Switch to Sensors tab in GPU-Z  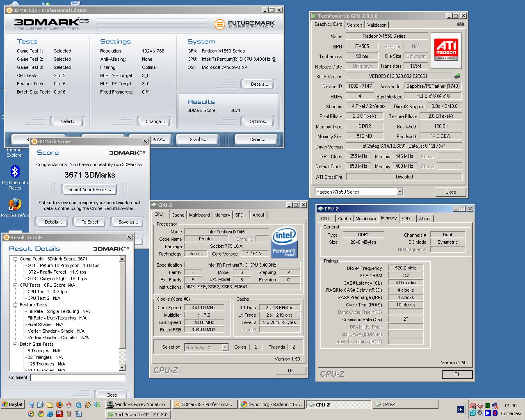pyautogui.click(x=355, y=25)
